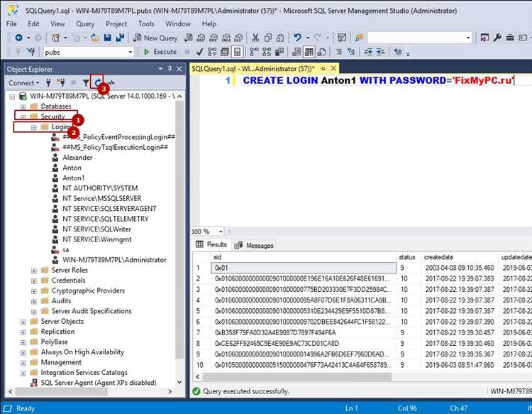This screenshot has width=532, height=414.
Task: Click the Filter funnel icon in Object Explorer
Action: (x=86, y=82)
